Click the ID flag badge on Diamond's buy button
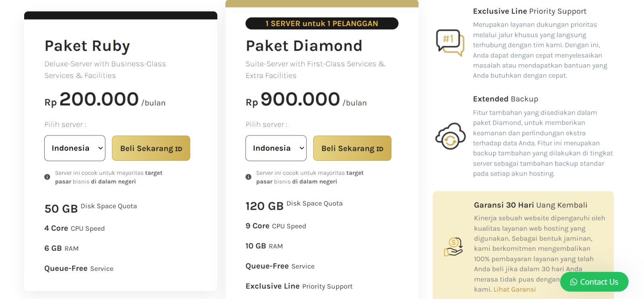644x299 pixels. point(380,149)
